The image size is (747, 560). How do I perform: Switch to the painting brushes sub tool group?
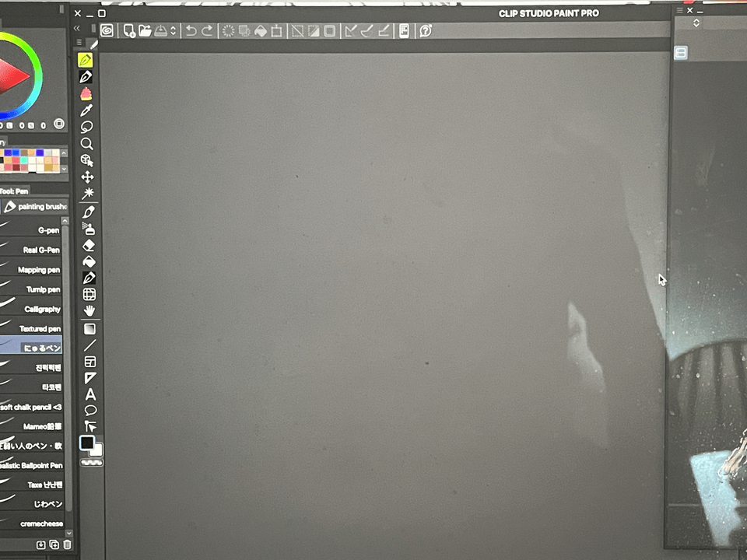tap(37, 207)
